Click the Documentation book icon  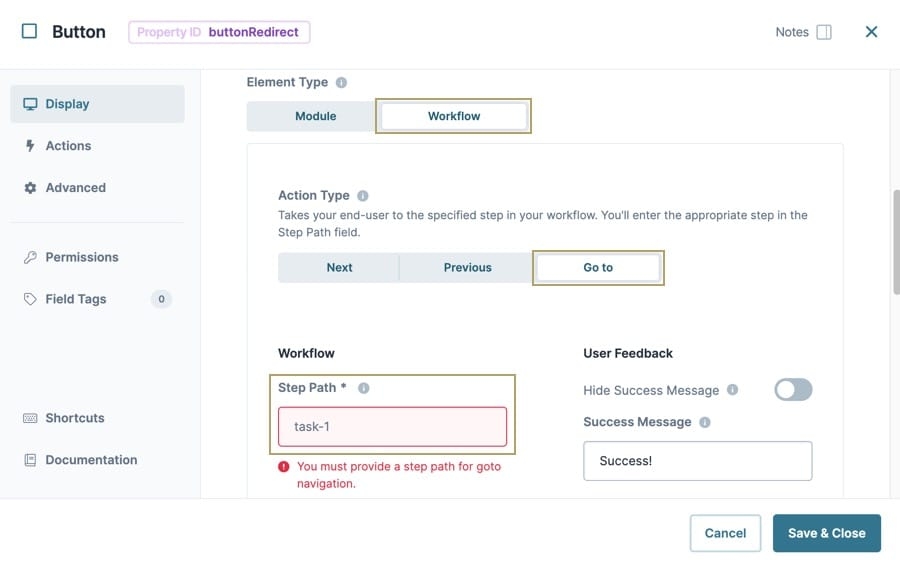point(30,460)
